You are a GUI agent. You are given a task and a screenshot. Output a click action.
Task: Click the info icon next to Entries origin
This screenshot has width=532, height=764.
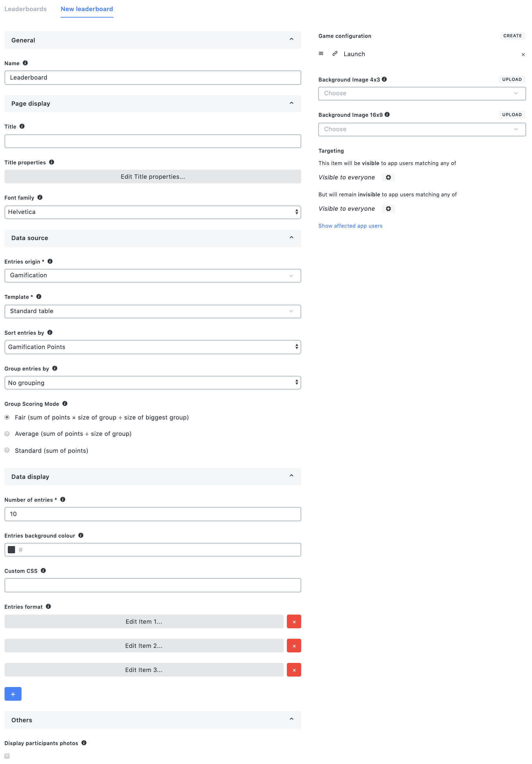(50, 261)
